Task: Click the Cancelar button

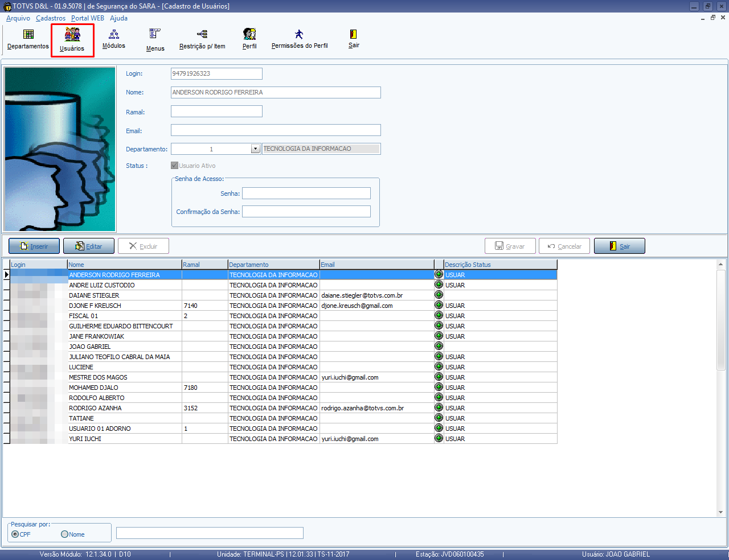Action: pos(564,246)
